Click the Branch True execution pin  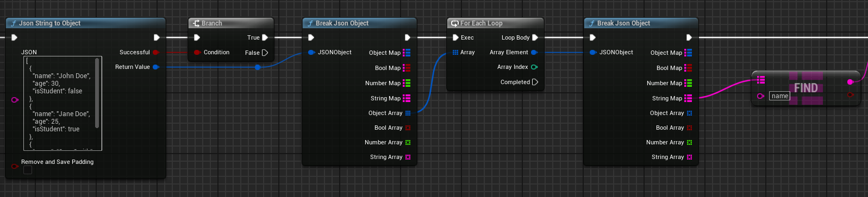[265, 37]
